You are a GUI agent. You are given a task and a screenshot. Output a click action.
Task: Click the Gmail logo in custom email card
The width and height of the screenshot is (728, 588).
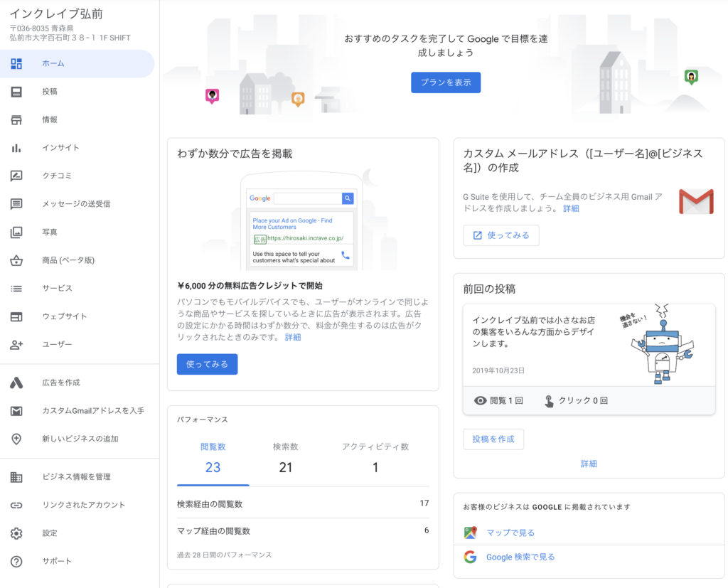(696, 202)
